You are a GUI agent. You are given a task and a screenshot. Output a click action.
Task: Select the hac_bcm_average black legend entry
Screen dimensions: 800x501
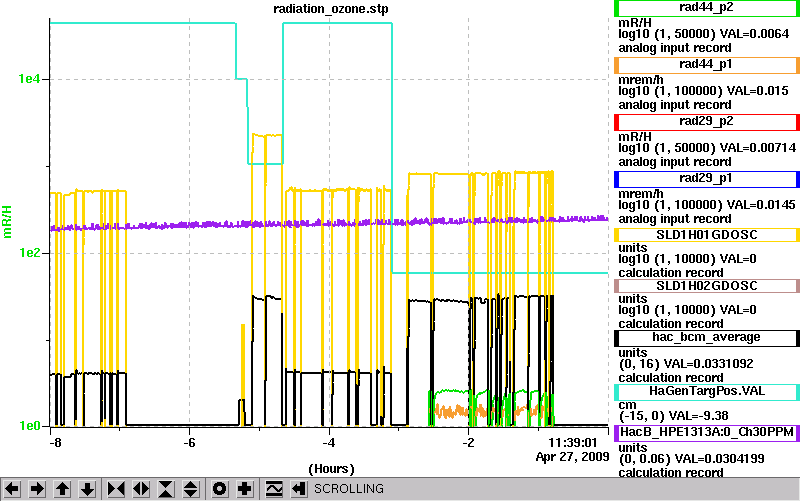pyautogui.click(x=706, y=338)
